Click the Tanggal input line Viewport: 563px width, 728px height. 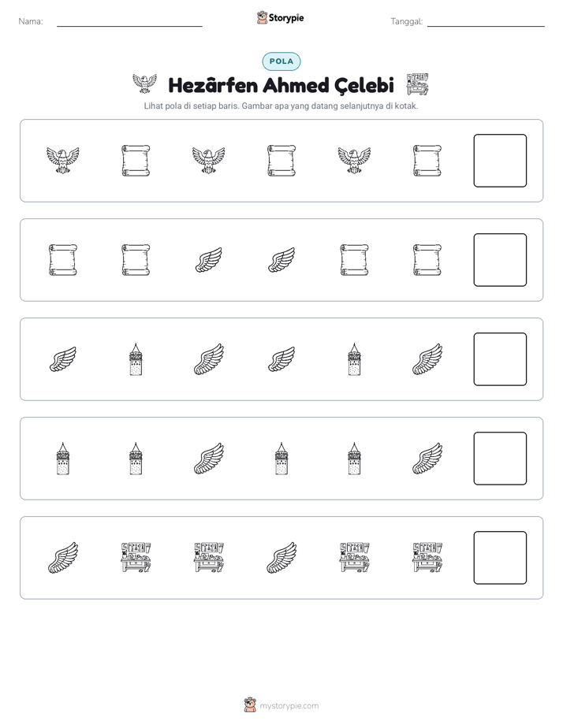(486, 22)
